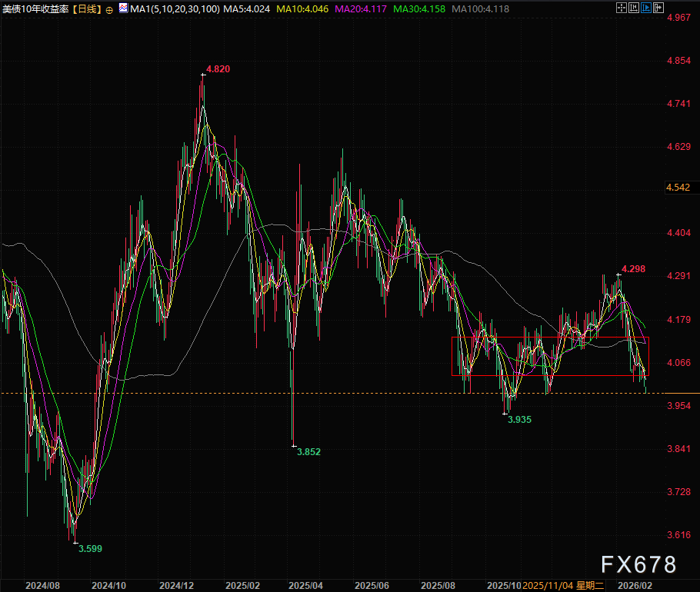
Task: Select the green MA30:4.158 legend
Action: pyautogui.click(x=419, y=9)
